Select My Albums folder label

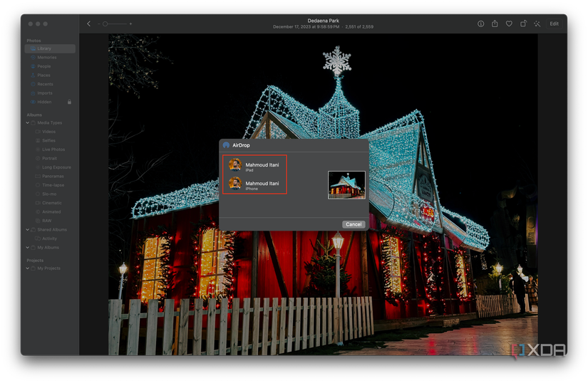pyautogui.click(x=48, y=248)
